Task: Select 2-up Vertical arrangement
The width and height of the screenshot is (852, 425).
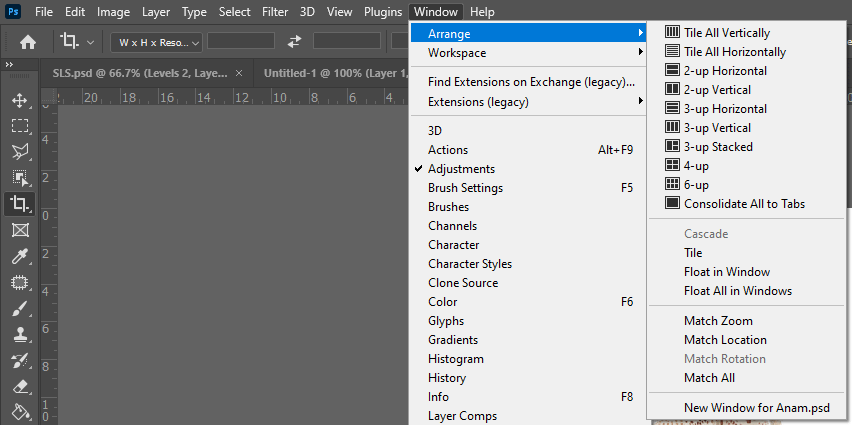Action: tap(717, 90)
